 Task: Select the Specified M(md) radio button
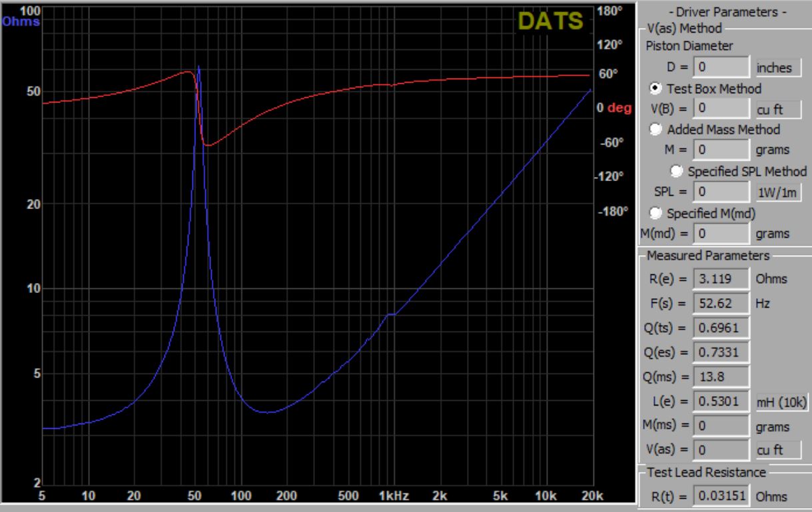tap(656, 212)
